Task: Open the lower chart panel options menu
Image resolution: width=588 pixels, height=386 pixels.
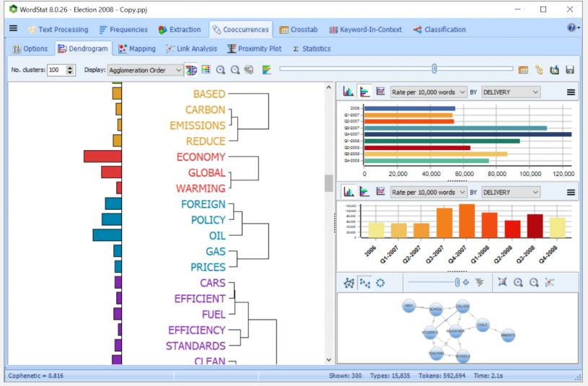Action: (x=571, y=192)
